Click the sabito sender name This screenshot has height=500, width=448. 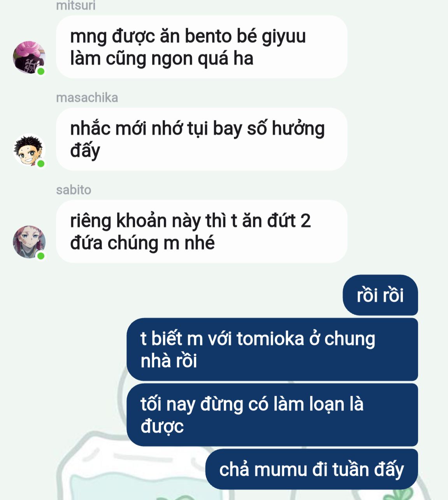tap(74, 190)
